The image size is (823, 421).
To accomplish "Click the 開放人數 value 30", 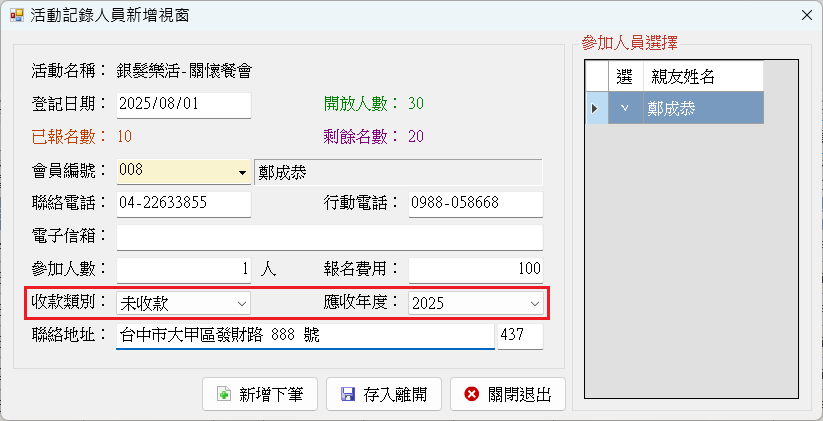I will pos(416,104).
